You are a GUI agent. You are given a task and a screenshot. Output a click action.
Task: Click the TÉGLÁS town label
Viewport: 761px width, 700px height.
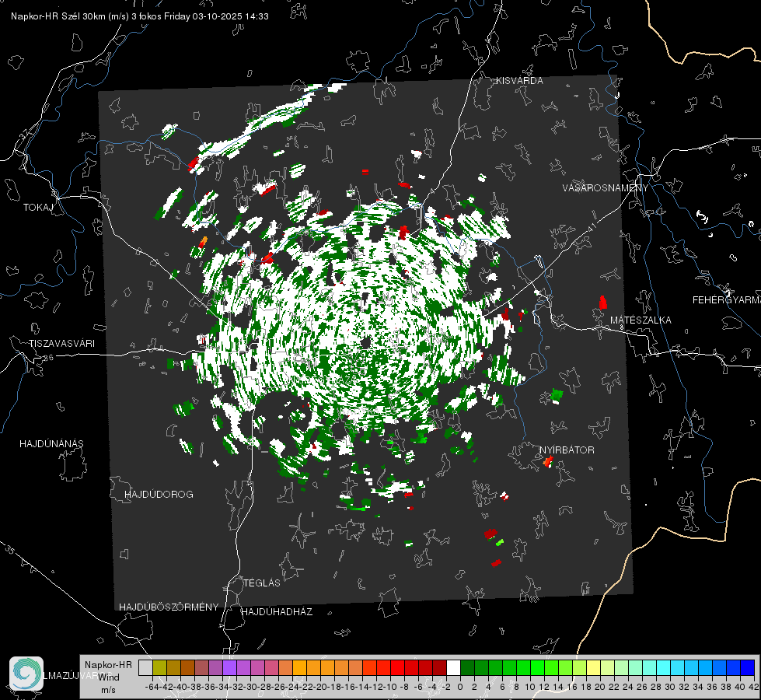click(262, 583)
